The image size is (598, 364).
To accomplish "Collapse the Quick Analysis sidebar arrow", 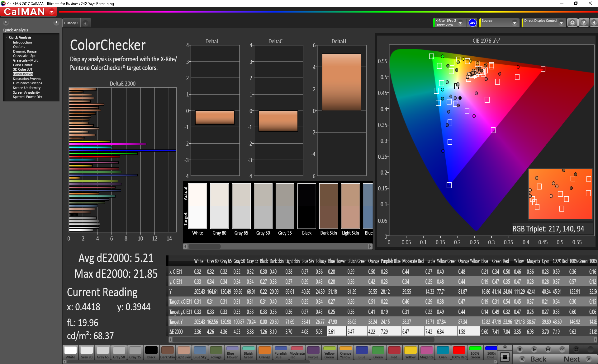I will click(x=56, y=22).
